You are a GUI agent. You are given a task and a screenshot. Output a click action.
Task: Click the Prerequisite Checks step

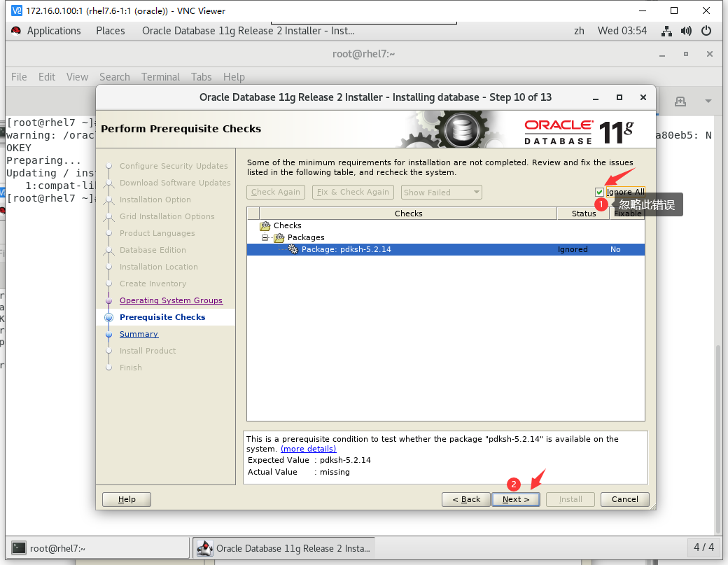coord(162,317)
